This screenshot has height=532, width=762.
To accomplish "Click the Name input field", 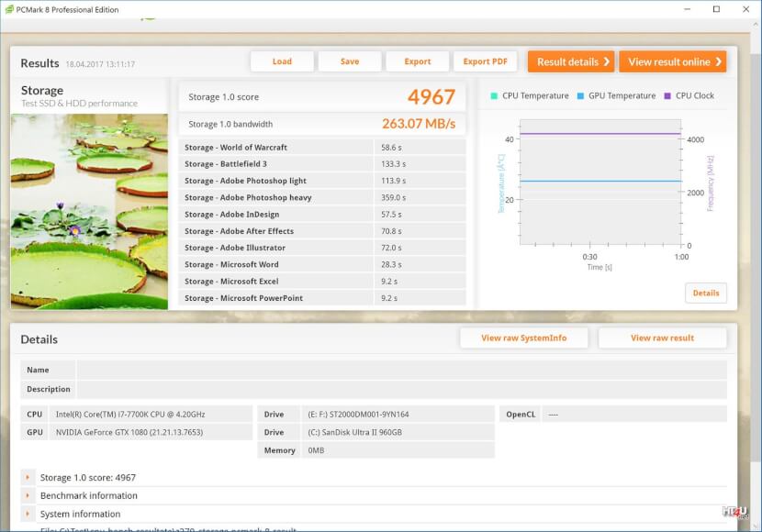I will click(x=402, y=370).
